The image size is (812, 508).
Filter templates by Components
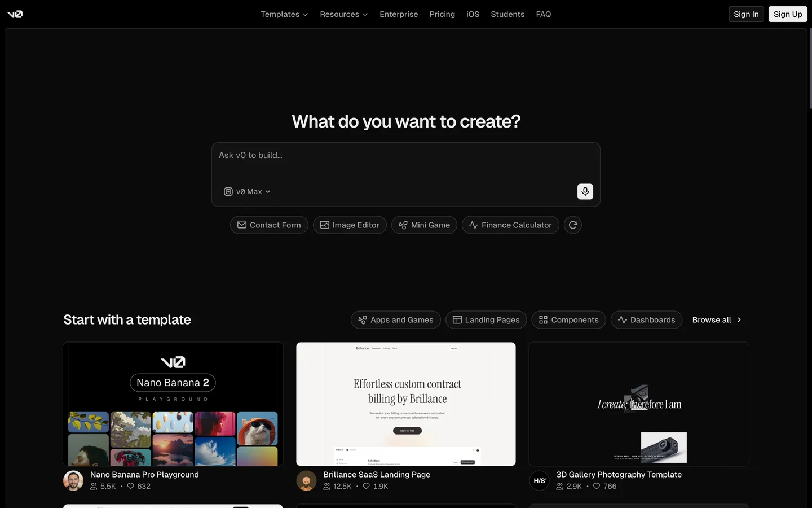pos(568,320)
